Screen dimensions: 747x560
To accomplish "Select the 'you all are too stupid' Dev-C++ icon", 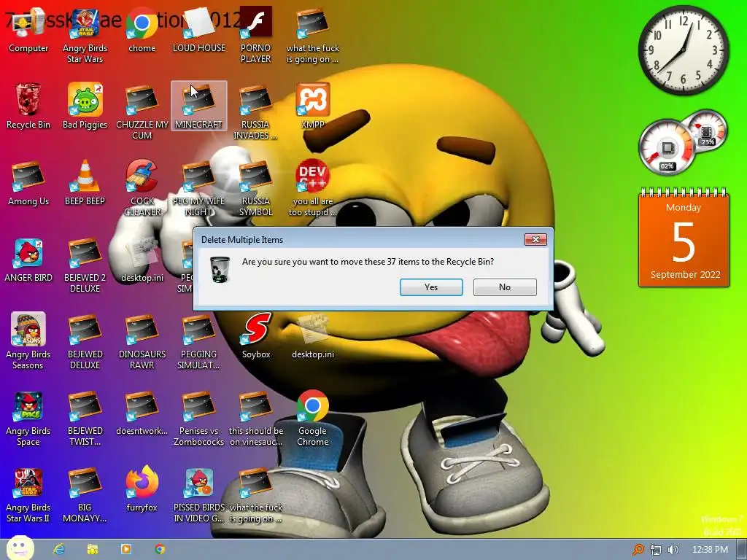I will (312, 189).
